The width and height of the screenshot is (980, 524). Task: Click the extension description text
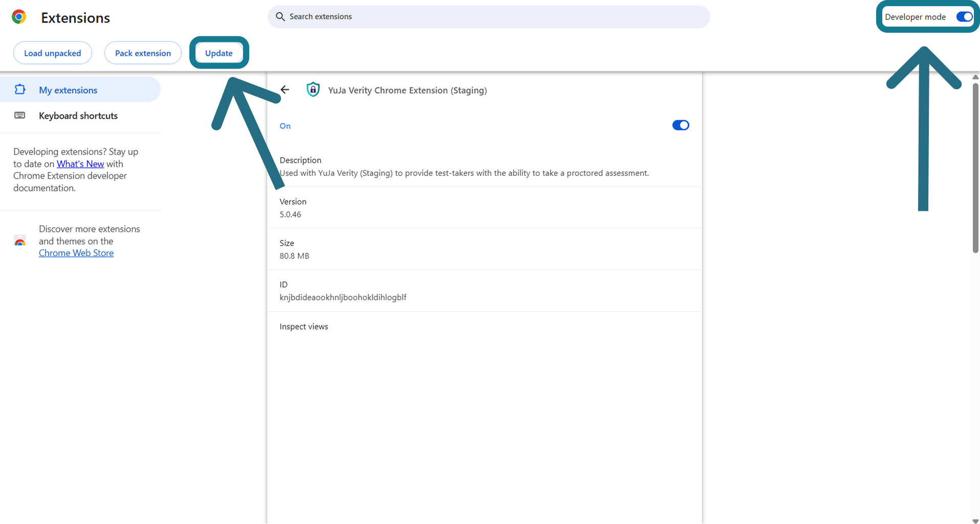point(464,173)
